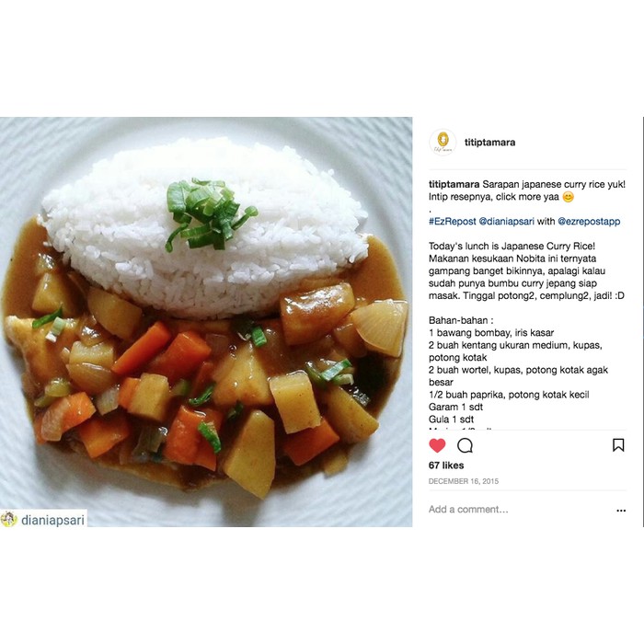Screen dimensions: 644x644
Task: Save post with bookmark icon
Action: coord(618,445)
